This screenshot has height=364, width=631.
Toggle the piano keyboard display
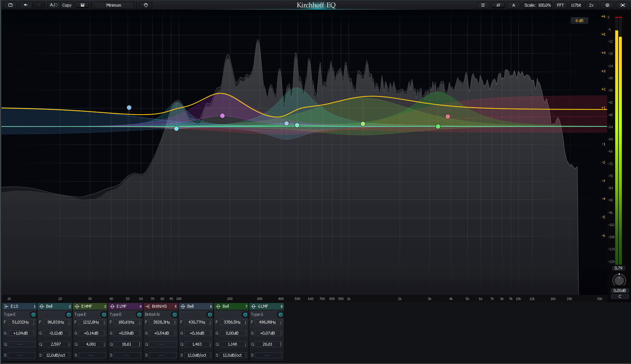click(x=82, y=5)
